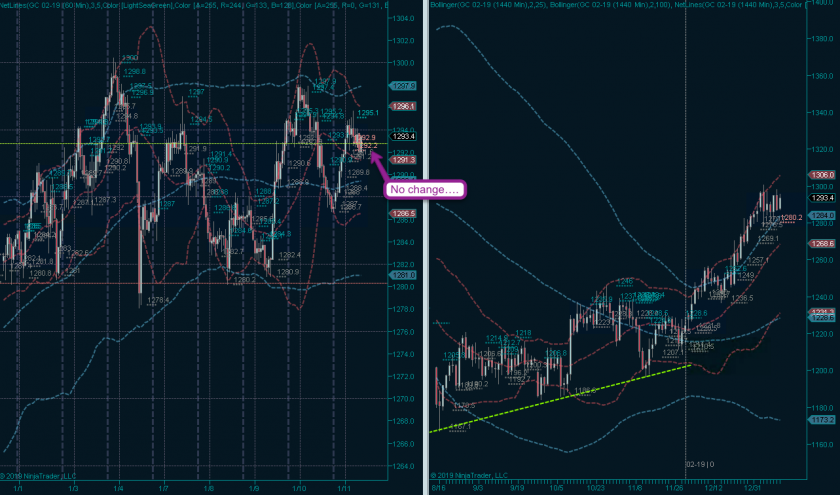Click the 11/26 date label on the time axis

pos(674,489)
